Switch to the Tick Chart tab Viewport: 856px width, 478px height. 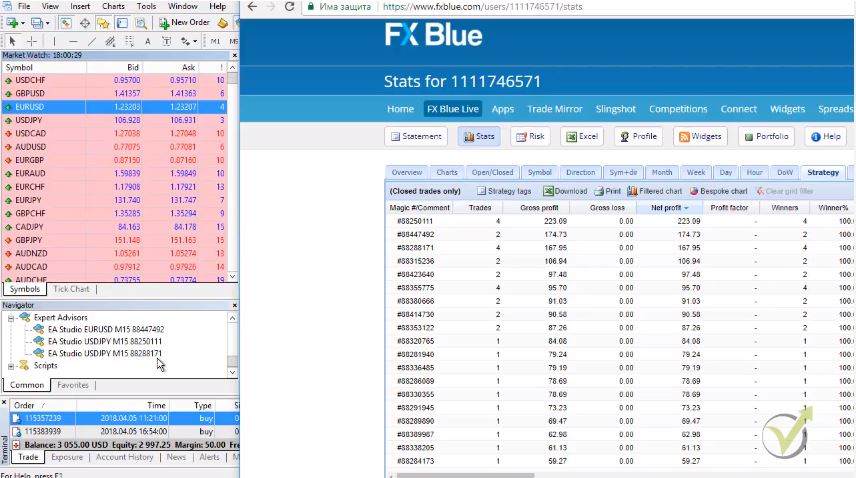(x=71, y=289)
